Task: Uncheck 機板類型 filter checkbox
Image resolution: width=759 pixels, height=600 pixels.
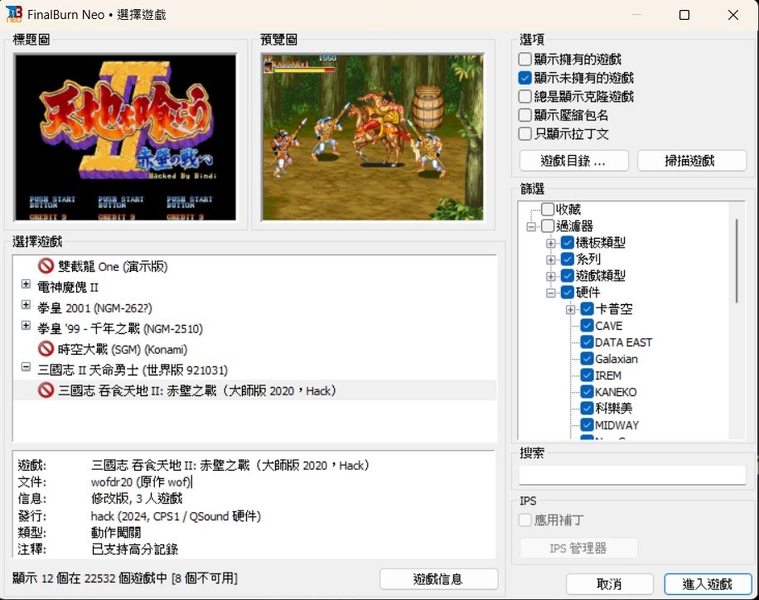Action: 567,242
